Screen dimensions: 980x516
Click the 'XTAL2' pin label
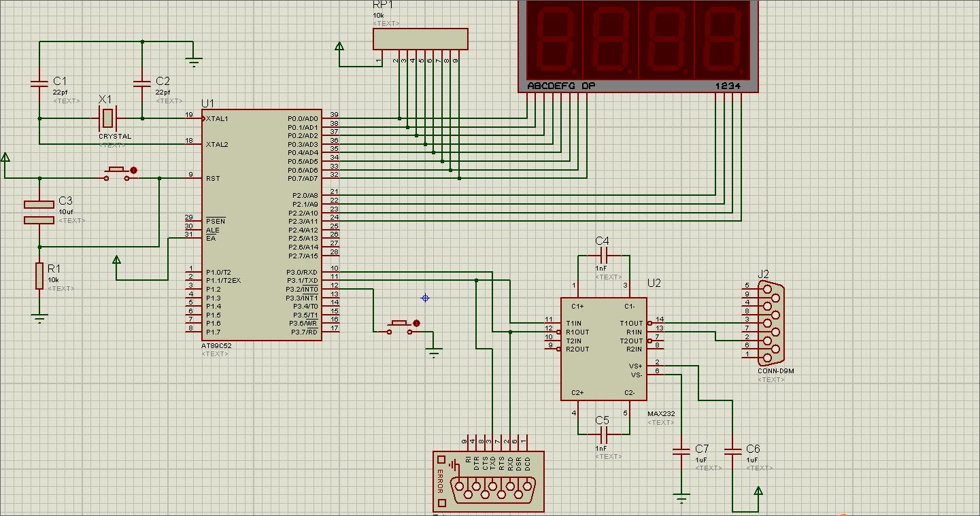tap(218, 144)
